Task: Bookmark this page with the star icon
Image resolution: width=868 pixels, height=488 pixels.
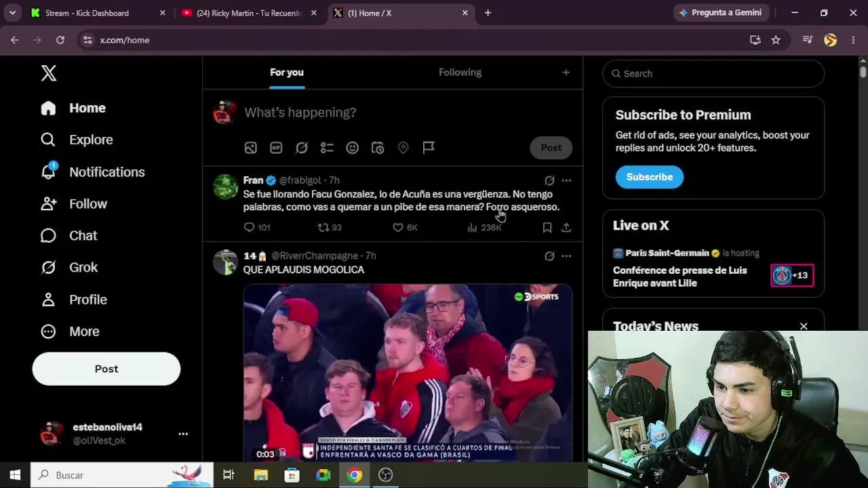Action: (x=776, y=40)
